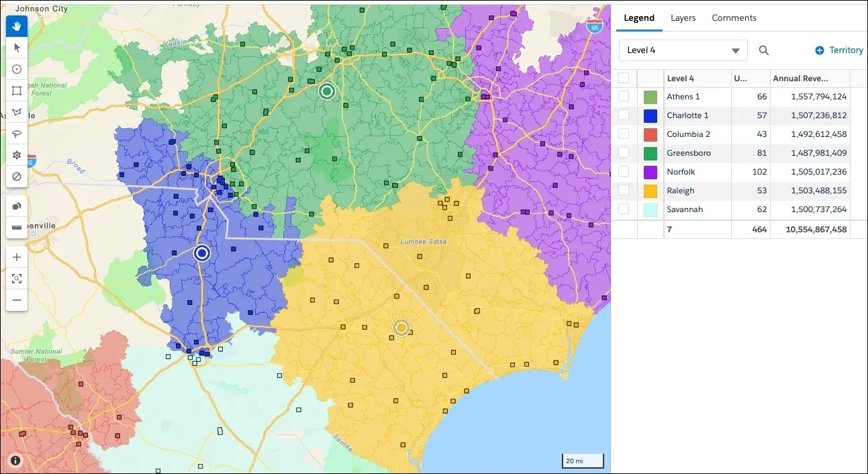
Task: Select the lasso selection tool
Action: pos(17,134)
